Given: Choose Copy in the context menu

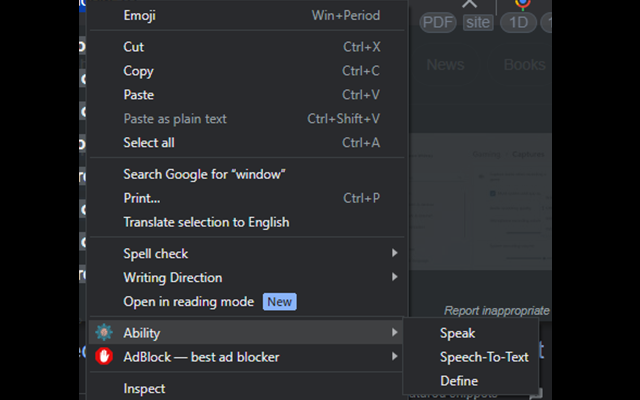Looking at the screenshot, I should 247,71.
